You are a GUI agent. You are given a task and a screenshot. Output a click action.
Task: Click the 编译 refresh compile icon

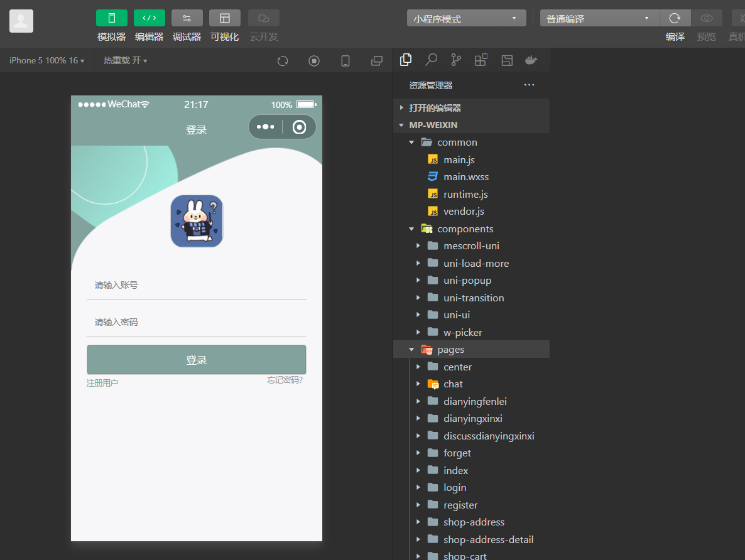(675, 18)
